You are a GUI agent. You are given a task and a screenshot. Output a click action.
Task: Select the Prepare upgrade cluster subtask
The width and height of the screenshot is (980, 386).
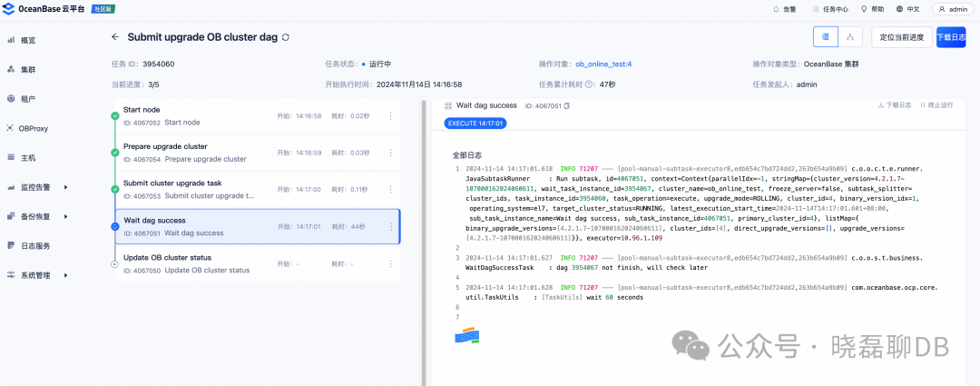(x=258, y=153)
